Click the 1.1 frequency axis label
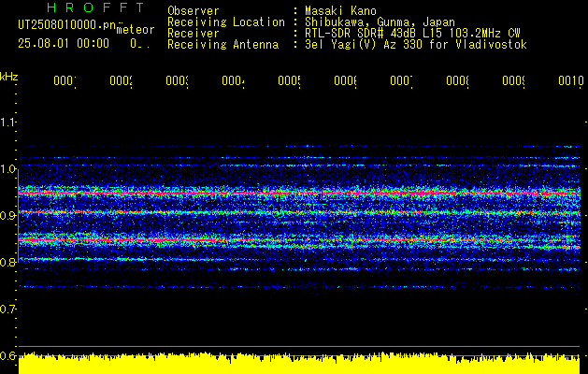Viewport: 588px width, 374px height. pyautogui.click(x=8, y=122)
